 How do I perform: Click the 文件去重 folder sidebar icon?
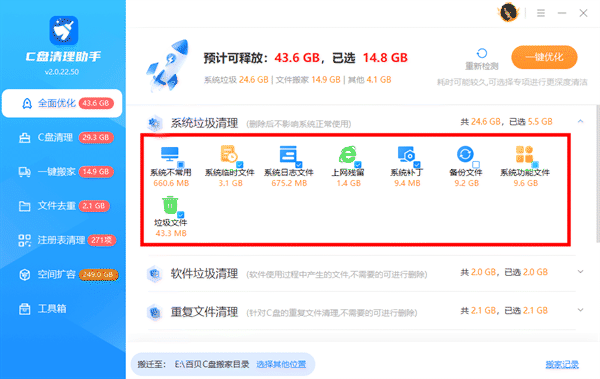pos(25,206)
